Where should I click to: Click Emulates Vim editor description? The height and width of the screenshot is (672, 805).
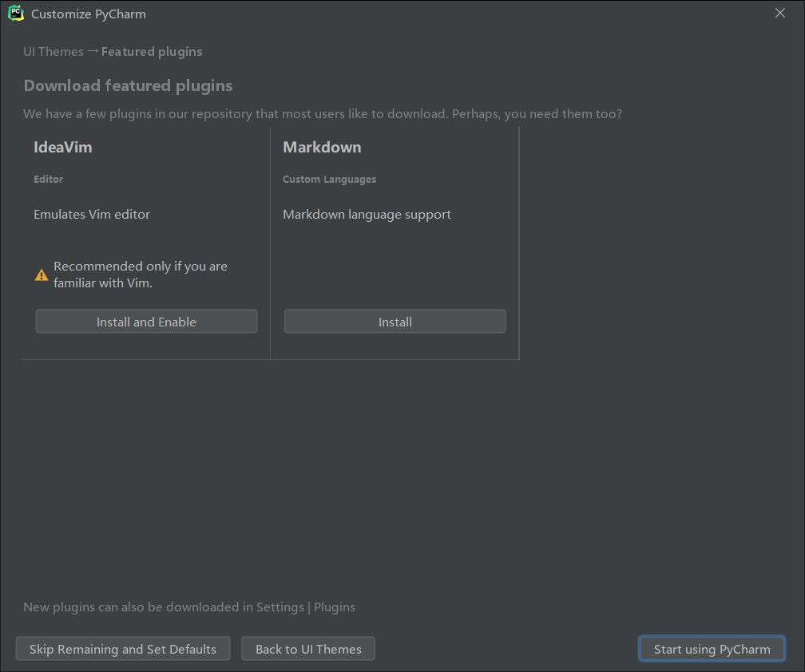coord(92,215)
